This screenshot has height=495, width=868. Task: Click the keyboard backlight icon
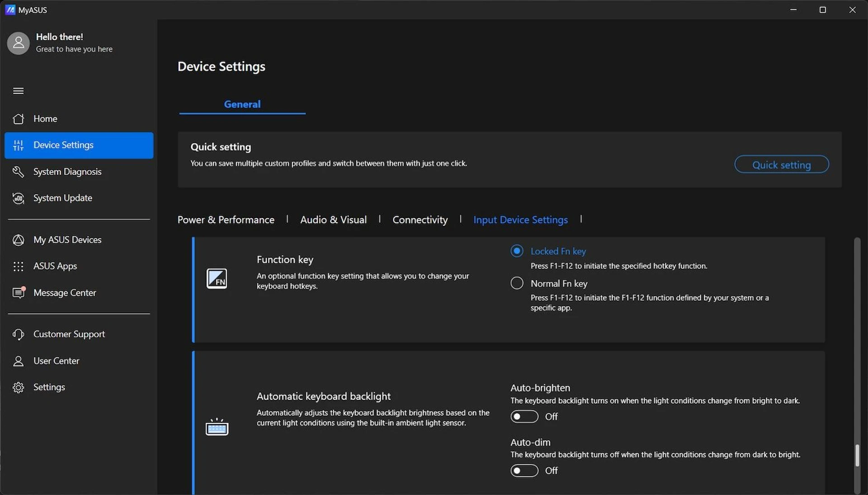point(217,426)
